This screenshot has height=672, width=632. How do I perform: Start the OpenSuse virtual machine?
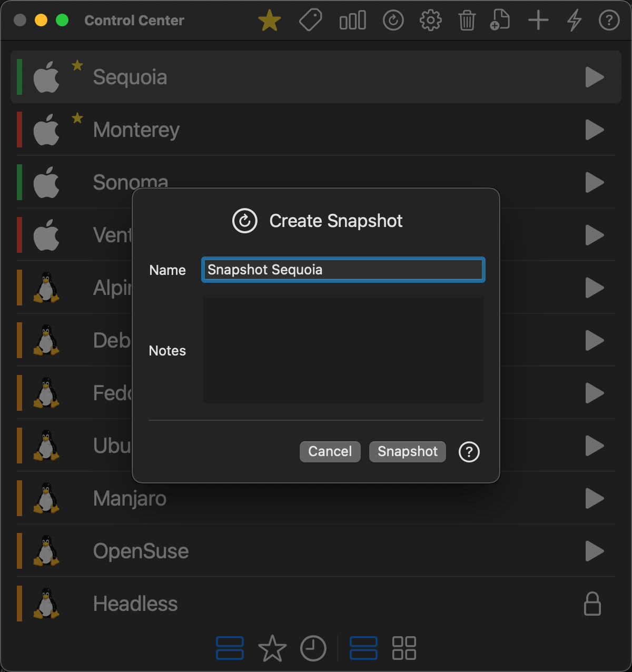595,551
